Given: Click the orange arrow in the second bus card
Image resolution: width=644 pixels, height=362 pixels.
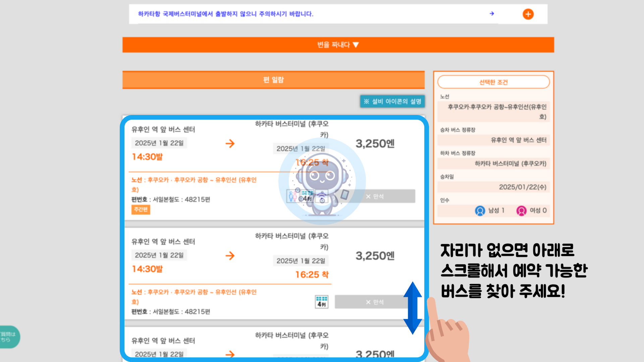Looking at the screenshot, I should [230, 256].
